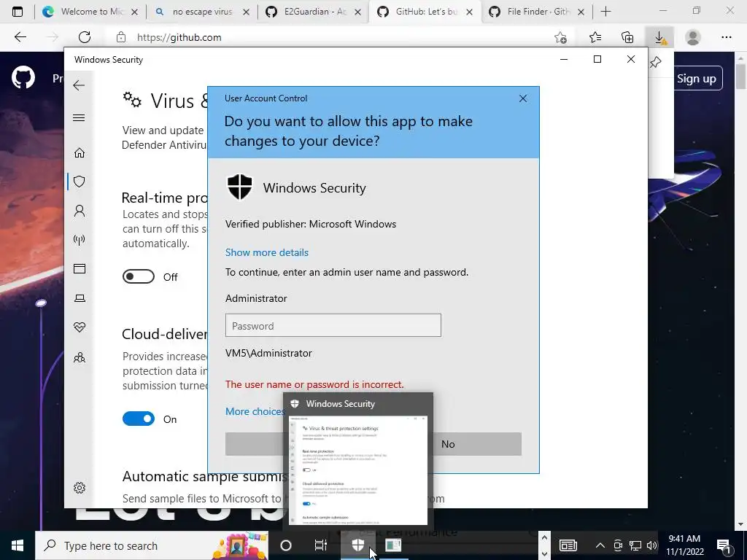Click Windows Security taskbar shield icon
Screen dimensions: 747x560
[357, 545]
